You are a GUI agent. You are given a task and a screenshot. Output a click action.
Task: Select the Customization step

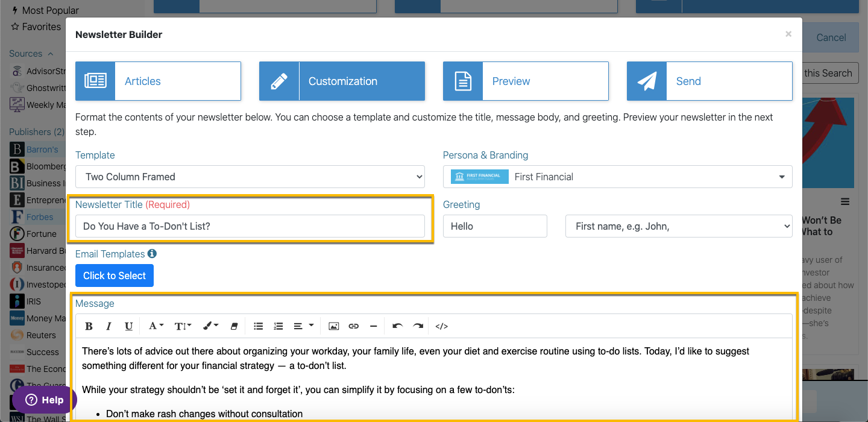(342, 81)
